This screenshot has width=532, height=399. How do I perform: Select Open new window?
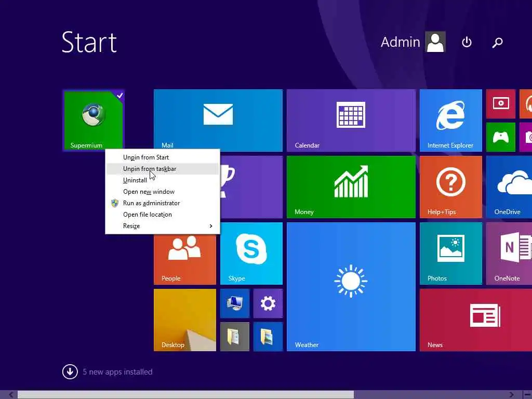point(162,192)
